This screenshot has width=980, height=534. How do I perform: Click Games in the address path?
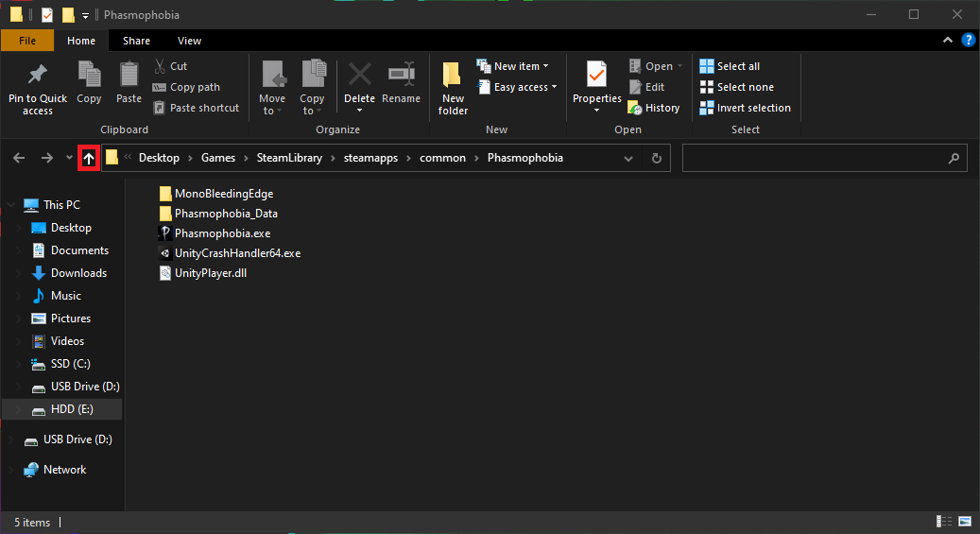pyautogui.click(x=218, y=158)
